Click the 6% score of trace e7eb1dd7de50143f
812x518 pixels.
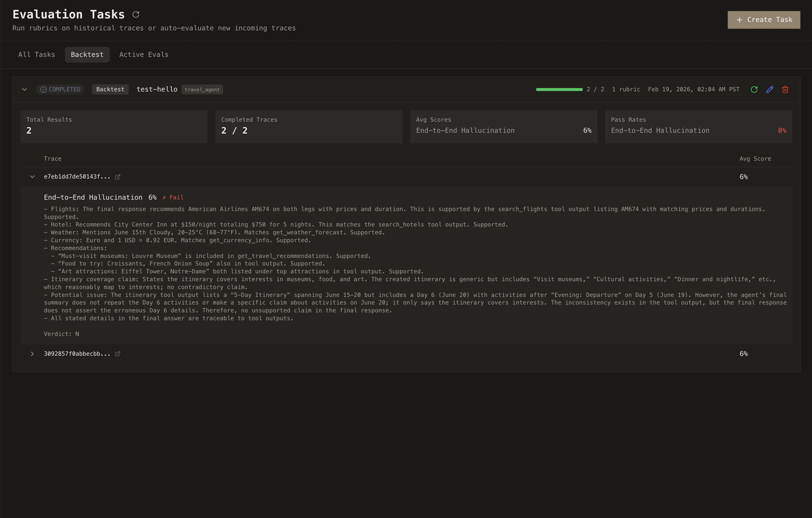(743, 177)
